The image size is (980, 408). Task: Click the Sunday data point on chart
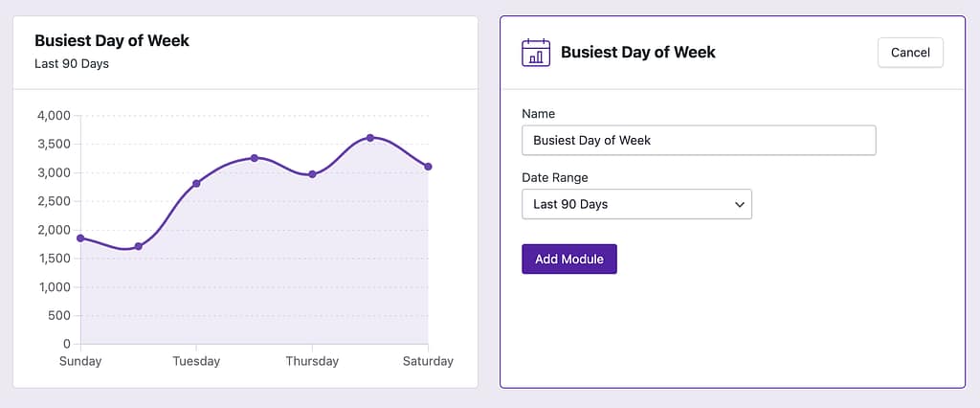click(x=80, y=238)
